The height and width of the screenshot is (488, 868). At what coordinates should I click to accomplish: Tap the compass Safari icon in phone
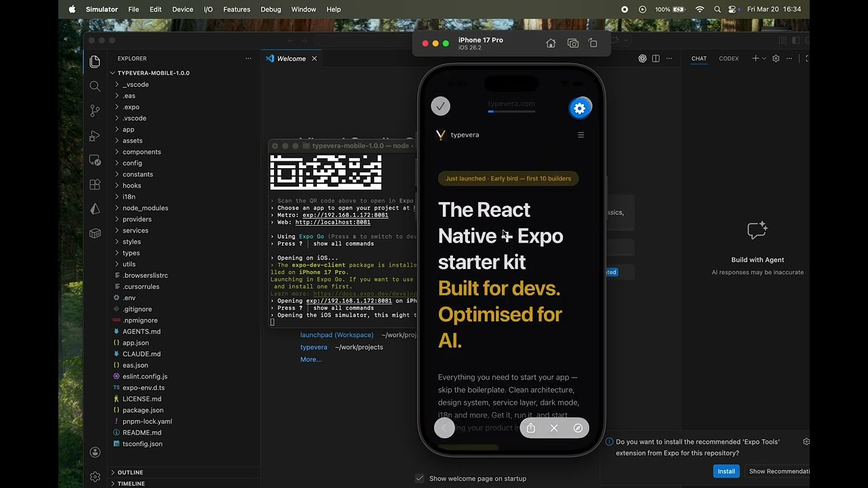pyautogui.click(x=578, y=428)
